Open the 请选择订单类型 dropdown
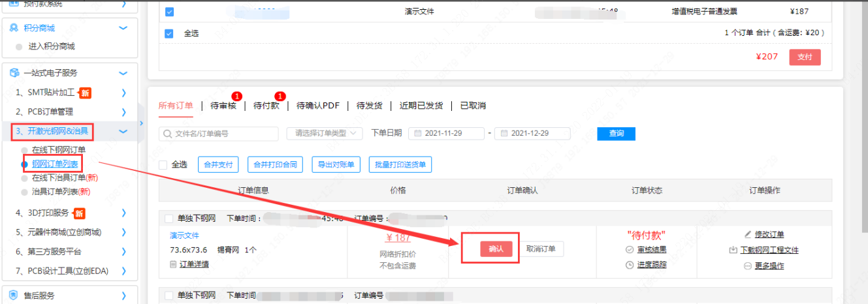 [324, 133]
